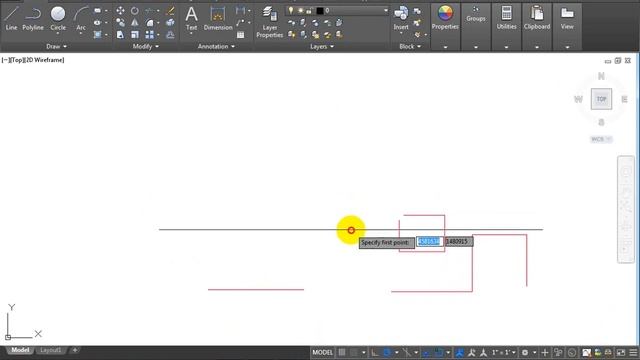The height and width of the screenshot is (360, 640).
Task: Expand the Clipboard panel arrow
Action: coord(537,47)
